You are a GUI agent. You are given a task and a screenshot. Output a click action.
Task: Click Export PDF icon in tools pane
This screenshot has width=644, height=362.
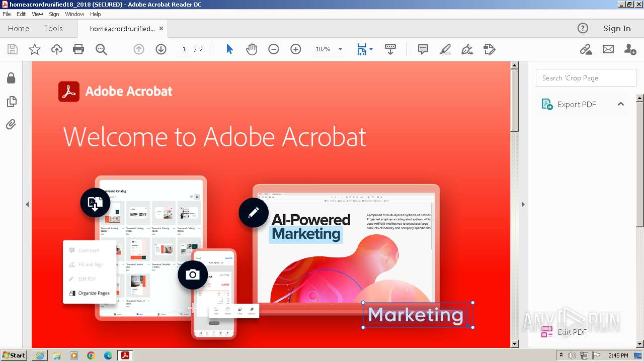pyautogui.click(x=547, y=104)
